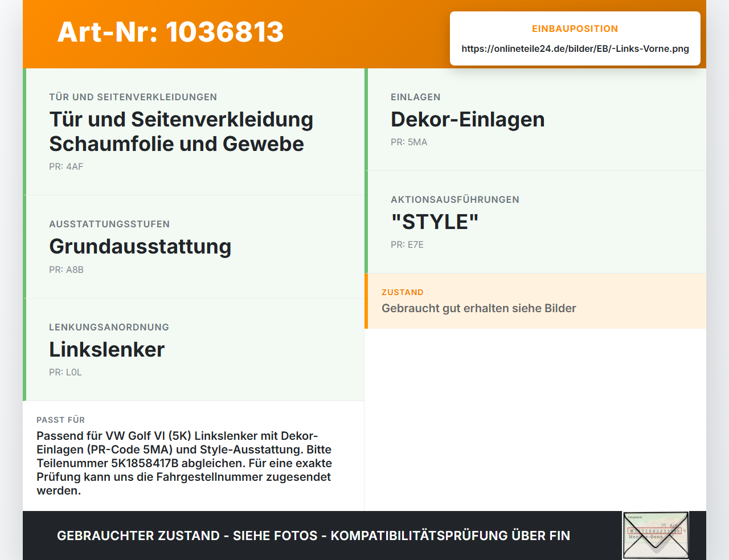Click PR code 4AF text
The width and height of the screenshot is (729, 560).
tap(66, 166)
